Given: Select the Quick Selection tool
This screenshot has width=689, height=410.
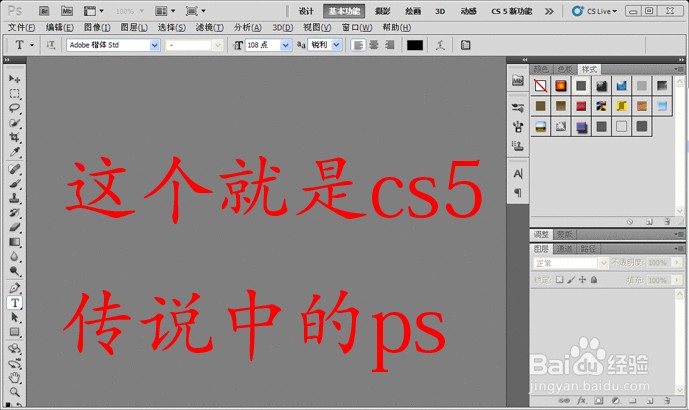Looking at the screenshot, I should (15, 123).
